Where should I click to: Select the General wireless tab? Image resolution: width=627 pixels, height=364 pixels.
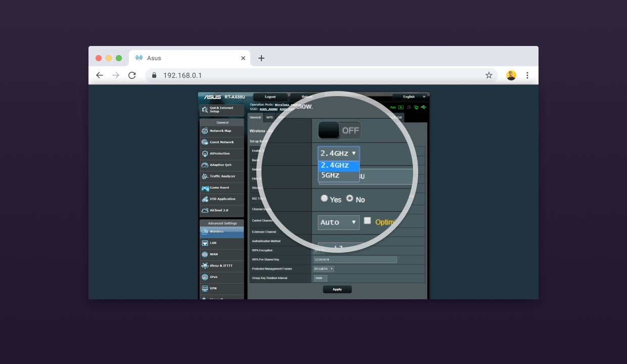point(255,117)
